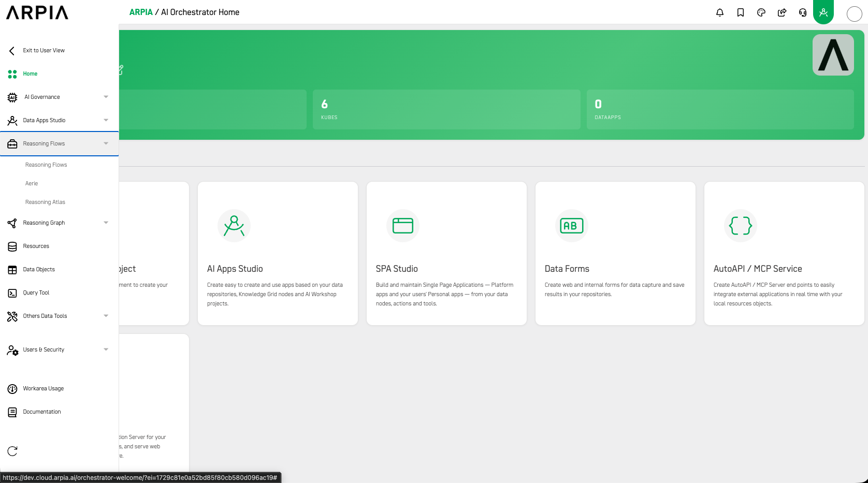Click the green highlighted compass icon in top bar
Screen dimensions: 868x483
[x=823, y=12]
